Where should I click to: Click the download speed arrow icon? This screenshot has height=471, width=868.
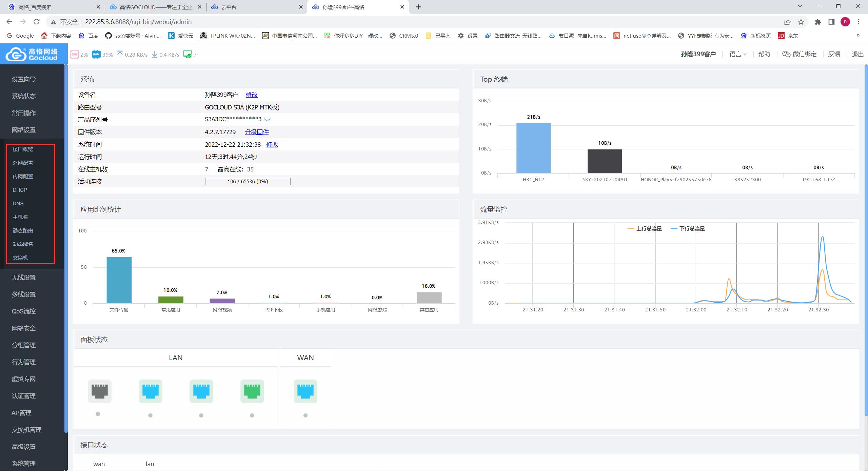point(154,54)
